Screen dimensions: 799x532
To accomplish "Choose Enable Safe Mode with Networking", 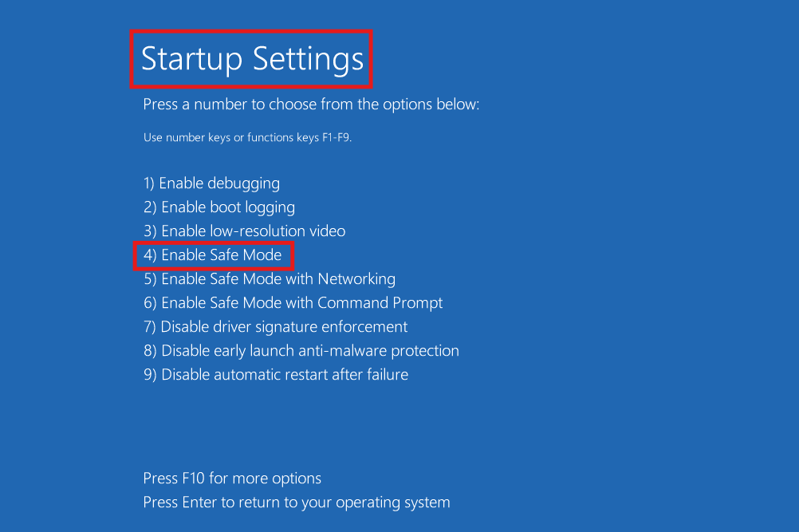I will click(x=269, y=278).
